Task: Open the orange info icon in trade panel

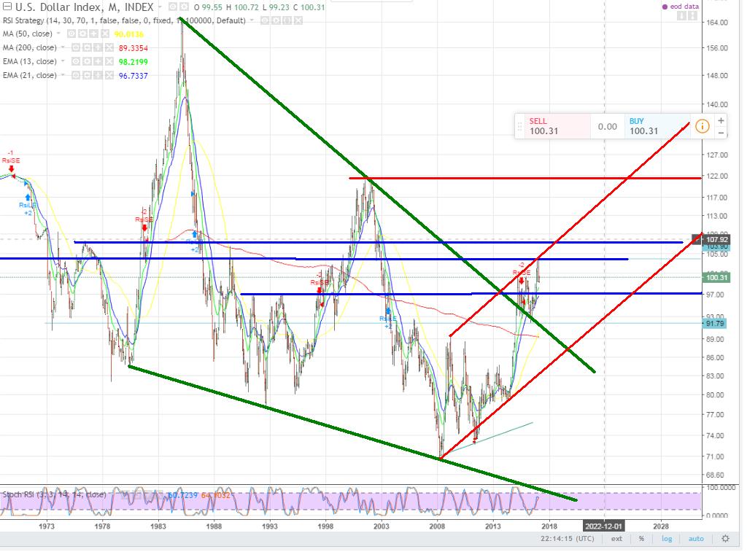Action: coord(703,126)
